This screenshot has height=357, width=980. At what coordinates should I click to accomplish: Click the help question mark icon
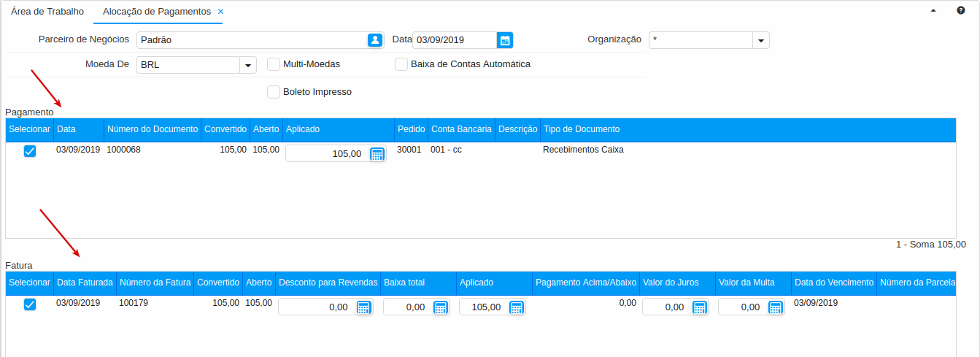[x=961, y=11]
